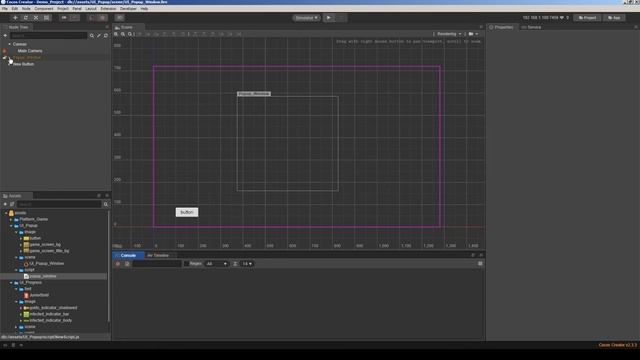Switch to the Service tab

(x=531, y=27)
